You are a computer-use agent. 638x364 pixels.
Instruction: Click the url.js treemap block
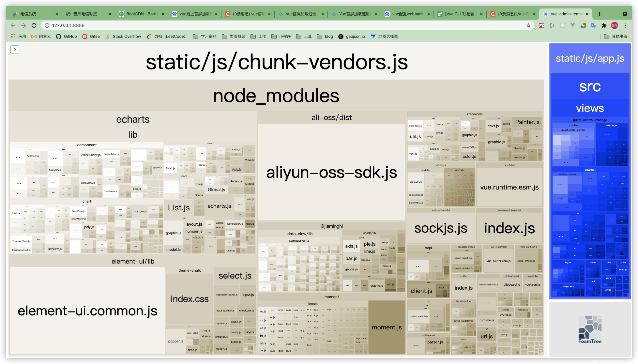[x=486, y=336]
